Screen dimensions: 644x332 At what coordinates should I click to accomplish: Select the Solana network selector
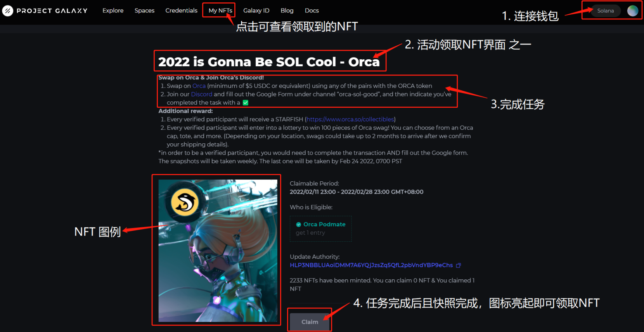pyautogui.click(x=606, y=11)
